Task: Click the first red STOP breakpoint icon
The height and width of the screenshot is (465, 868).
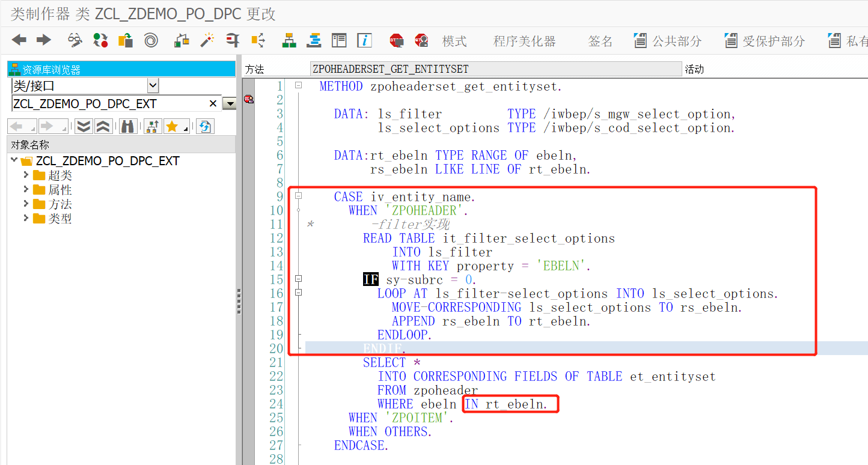Action: pos(397,40)
